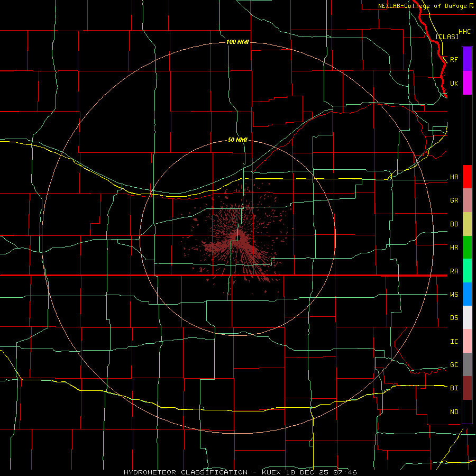Click the 'KUEX' radar site identifier

tap(271, 472)
